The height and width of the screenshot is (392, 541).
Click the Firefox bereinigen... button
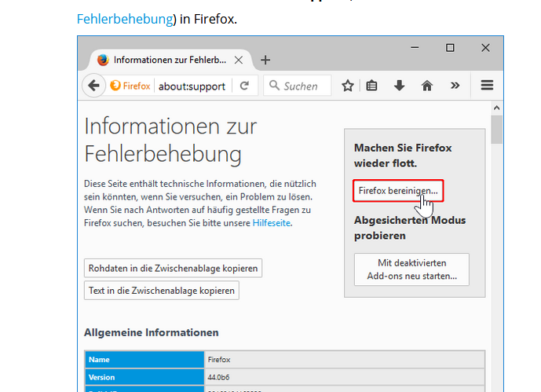(398, 190)
